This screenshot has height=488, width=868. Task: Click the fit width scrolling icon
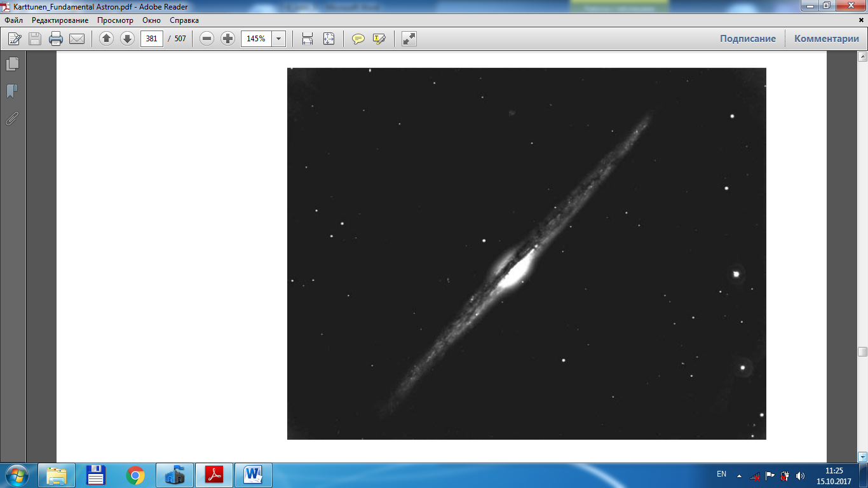(x=308, y=39)
